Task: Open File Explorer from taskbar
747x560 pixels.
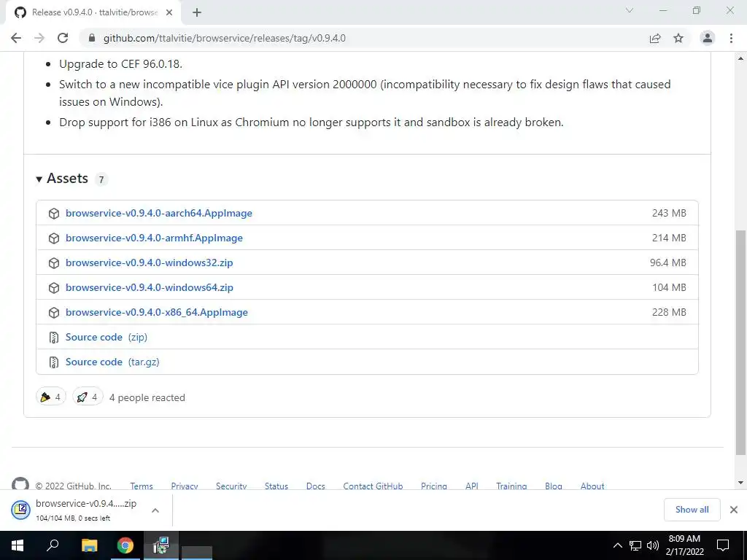Action: point(89,545)
